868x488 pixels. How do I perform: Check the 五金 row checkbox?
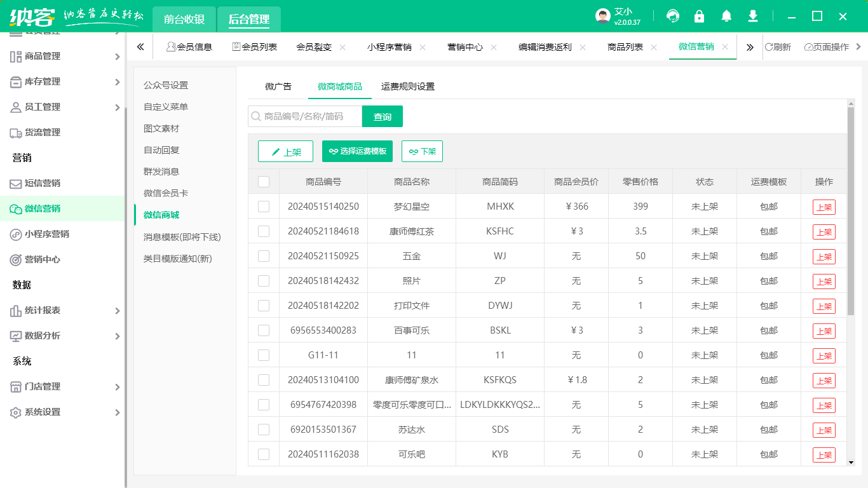click(x=264, y=256)
